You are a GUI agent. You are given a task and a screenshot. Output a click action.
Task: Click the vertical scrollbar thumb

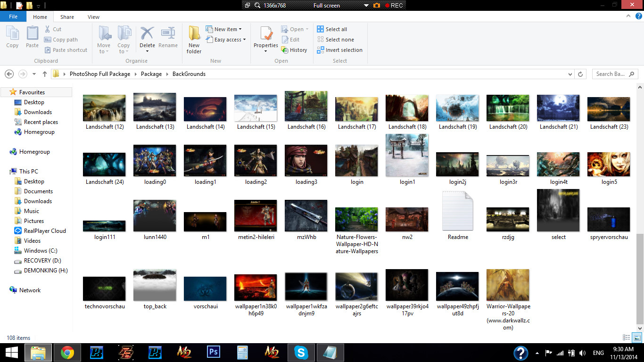(x=640, y=278)
